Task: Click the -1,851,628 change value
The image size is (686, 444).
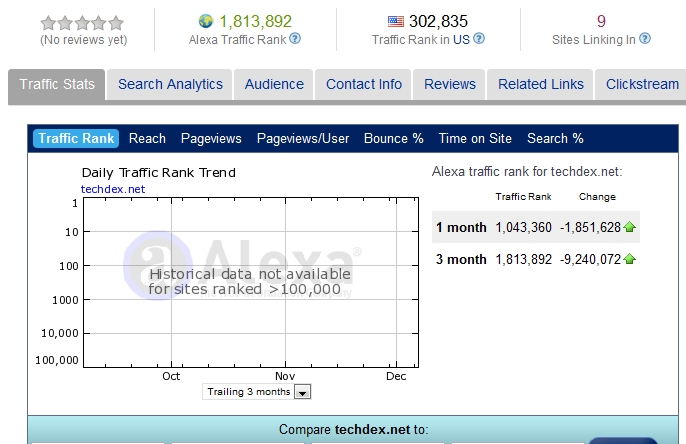Action: pyautogui.click(x=590, y=227)
